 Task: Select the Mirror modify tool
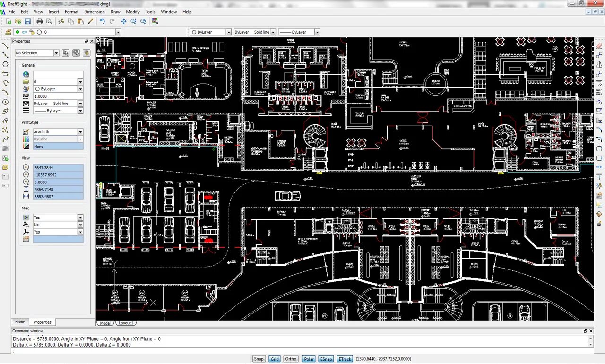[x=599, y=64]
